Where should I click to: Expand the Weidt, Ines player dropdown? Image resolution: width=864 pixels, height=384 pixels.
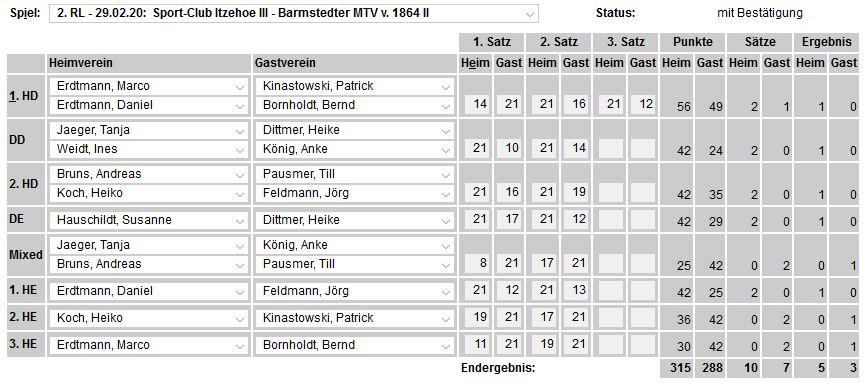[x=148, y=149]
